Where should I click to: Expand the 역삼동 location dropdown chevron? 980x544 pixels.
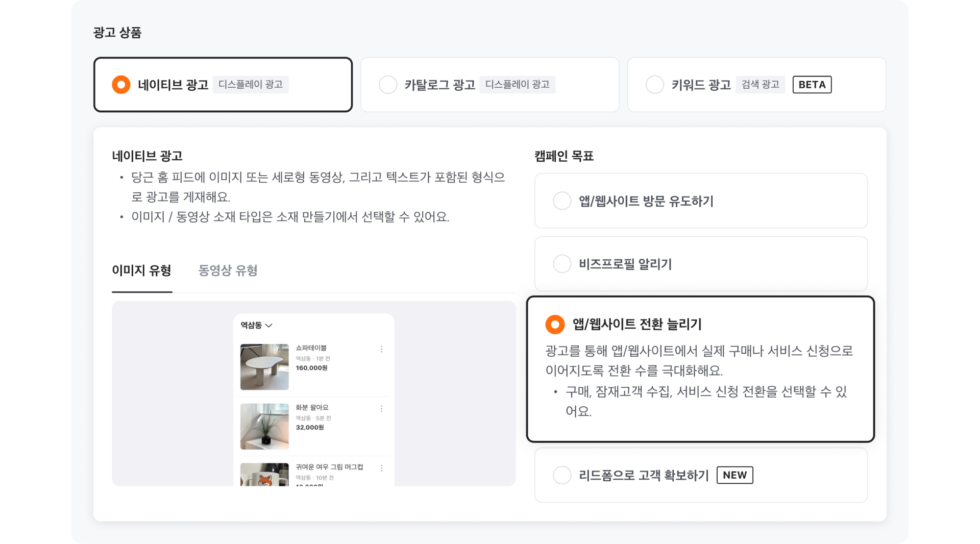269,326
